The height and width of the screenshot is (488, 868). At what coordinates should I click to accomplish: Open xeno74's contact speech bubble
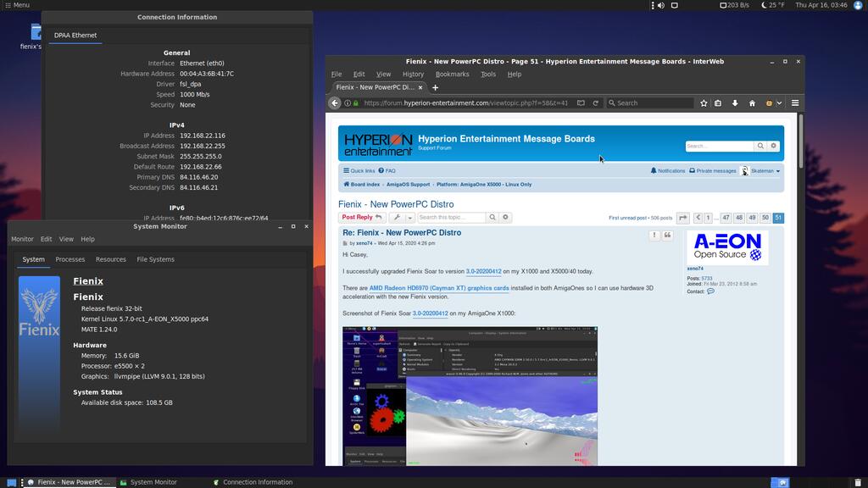[711, 291]
